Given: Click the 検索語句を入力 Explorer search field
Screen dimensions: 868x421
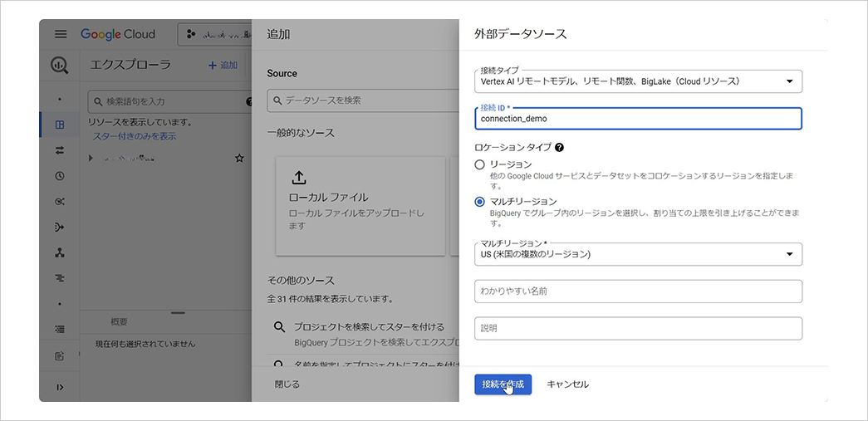Looking at the screenshot, I should [x=170, y=102].
